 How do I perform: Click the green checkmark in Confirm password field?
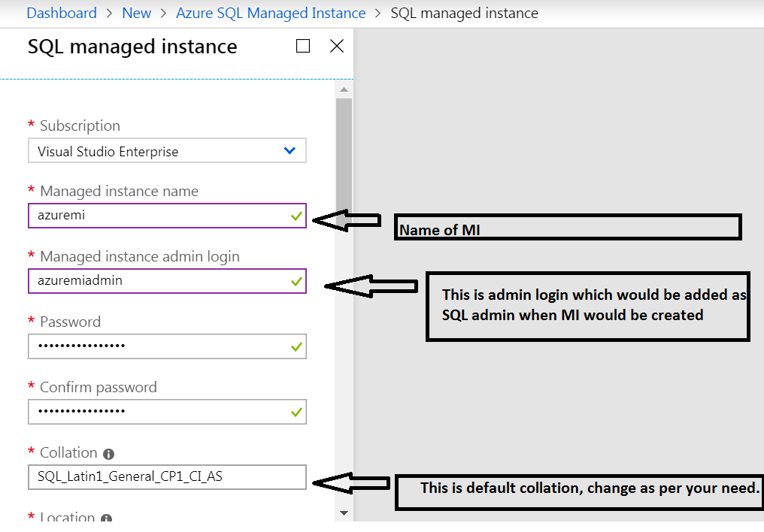point(296,413)
